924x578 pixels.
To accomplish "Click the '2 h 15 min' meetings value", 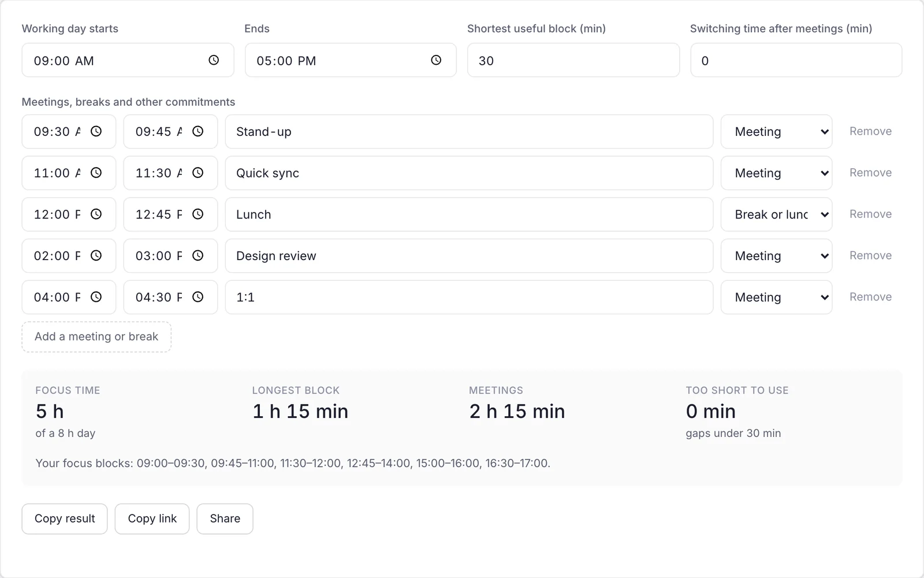I will [517, 412].
